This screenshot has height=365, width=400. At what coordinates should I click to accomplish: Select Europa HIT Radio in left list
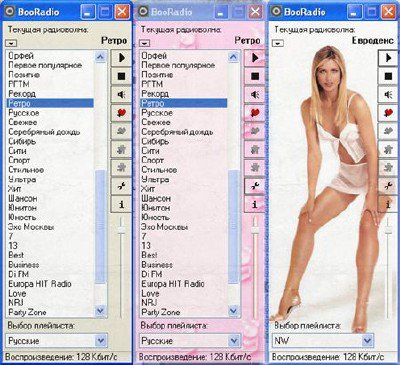(x=40, y=284)
